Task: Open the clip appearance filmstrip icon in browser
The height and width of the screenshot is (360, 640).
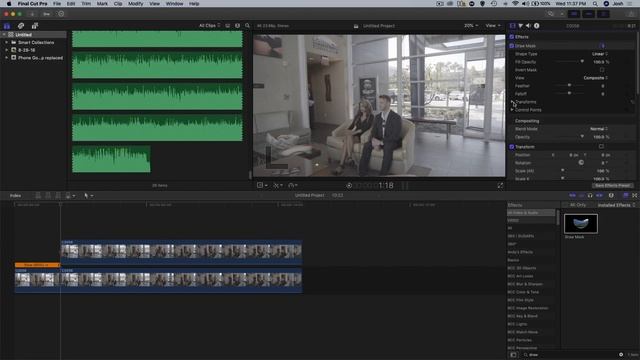Action: (x=238, y=26)
